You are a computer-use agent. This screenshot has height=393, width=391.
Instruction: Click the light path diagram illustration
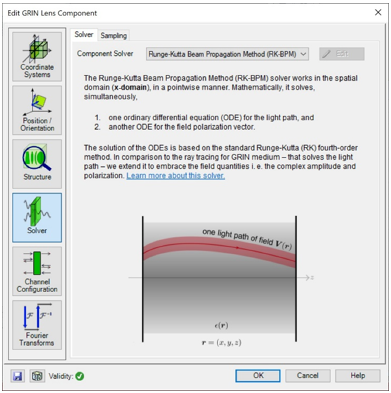coord(220,280)
